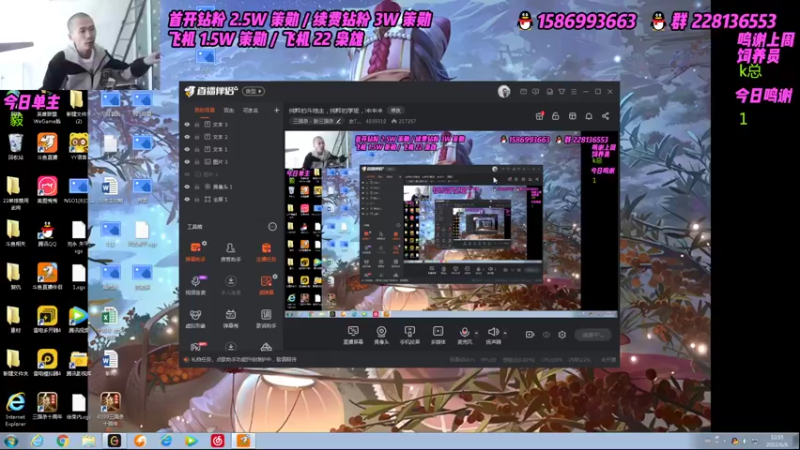Select the 腾讯QQ desktop shortcut
Image resolution: width=800 pixels, height=450 pixels.
click(47, 234)
